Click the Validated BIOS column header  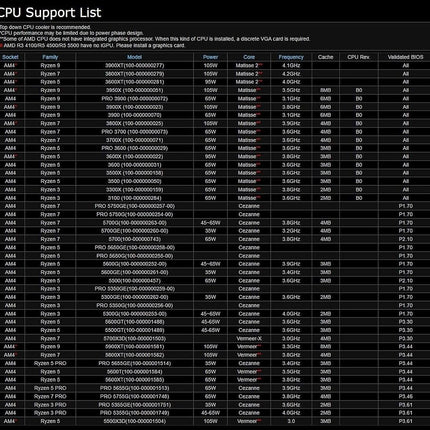405,57
